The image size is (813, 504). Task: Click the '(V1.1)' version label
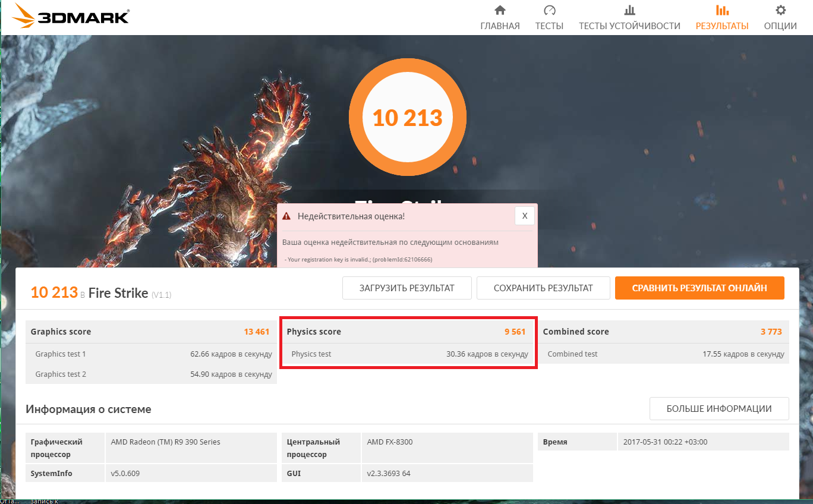tap(162, 295)
